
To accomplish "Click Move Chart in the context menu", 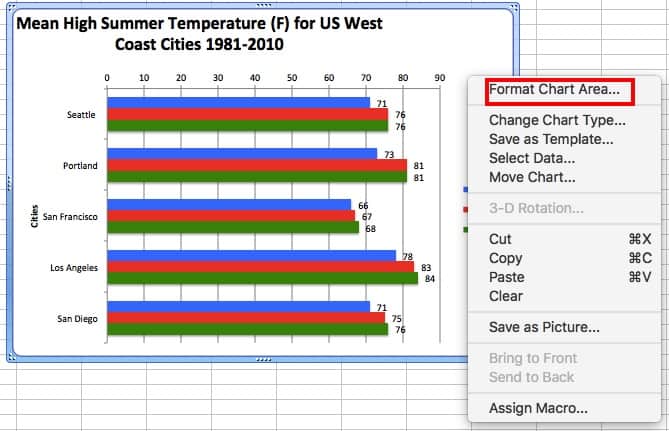I will 532,177.
